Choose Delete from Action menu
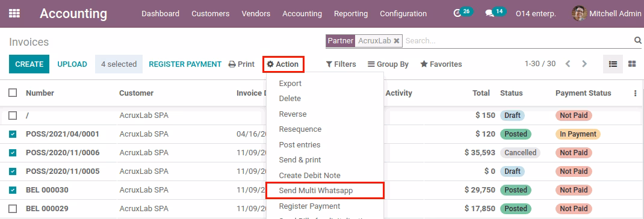The width and height of the screenshot is (644, 219). (x=325, y=99)
